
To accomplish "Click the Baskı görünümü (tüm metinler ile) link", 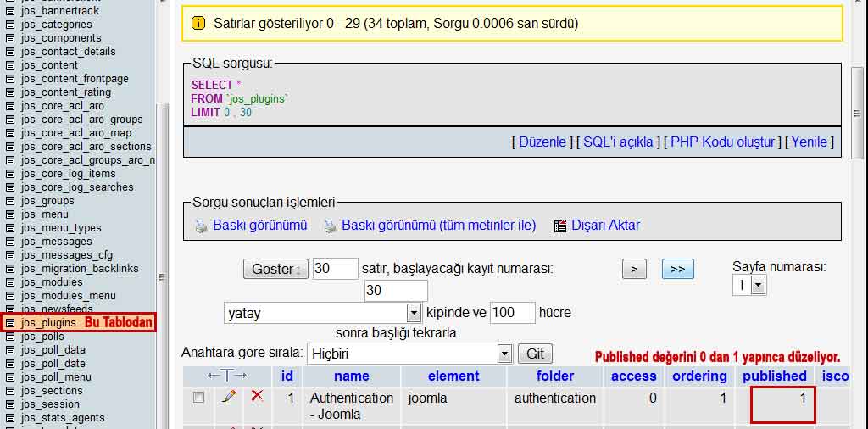I will tap(439, 226).
